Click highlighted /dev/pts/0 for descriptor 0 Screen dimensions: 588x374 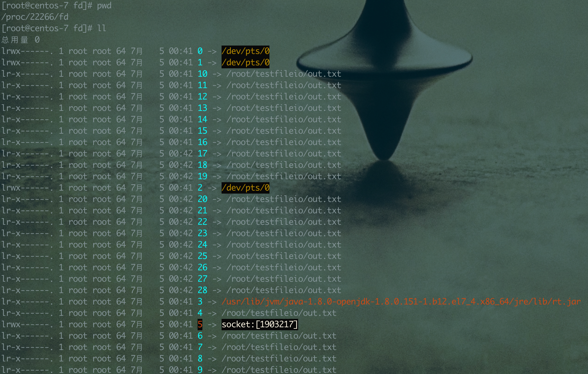pyautogui.click(x=245, y=51)
